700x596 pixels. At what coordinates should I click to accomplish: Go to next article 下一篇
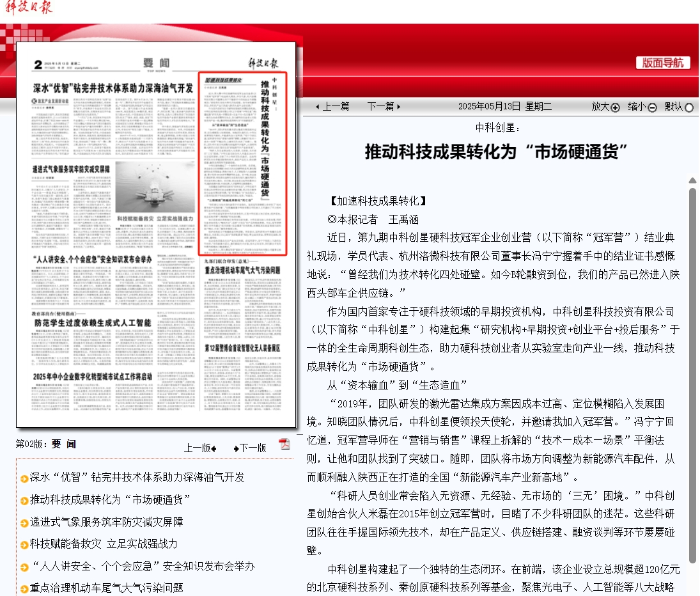[x=384, y=107]
